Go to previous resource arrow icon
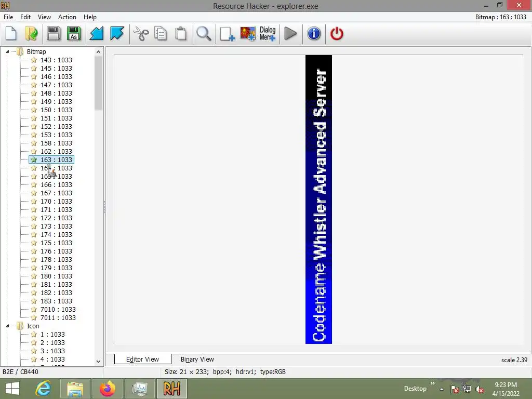The width and height of the screenshot is (532, 399). coord(96,34)
